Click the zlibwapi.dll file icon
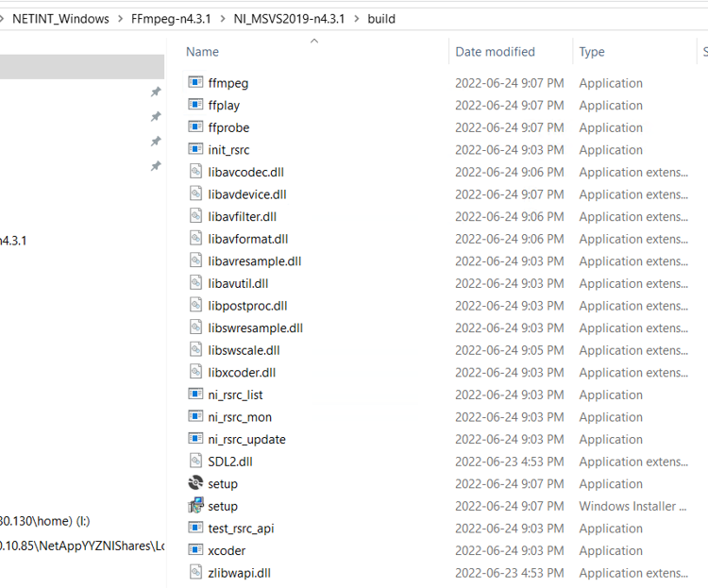 195,572
